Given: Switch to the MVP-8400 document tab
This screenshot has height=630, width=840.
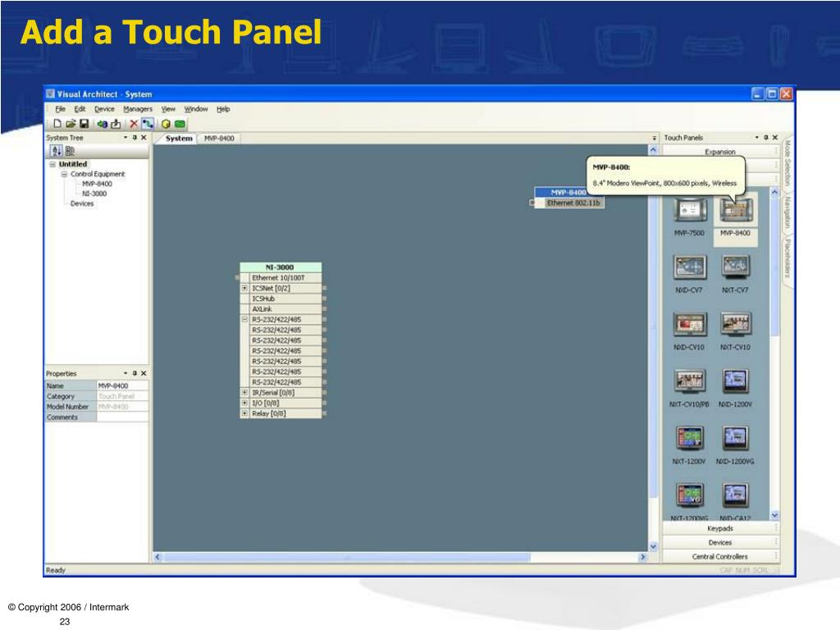Looking at the screenshot, I should pos(219,138).
